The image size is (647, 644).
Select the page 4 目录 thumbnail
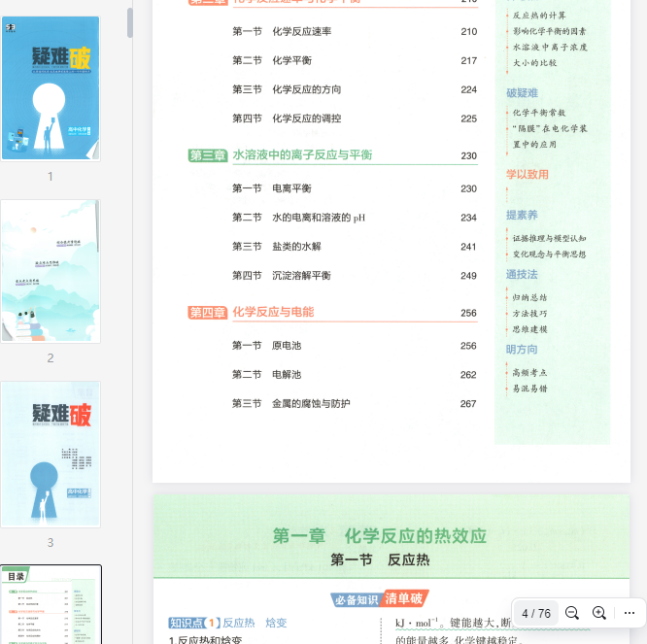[51, 604]
